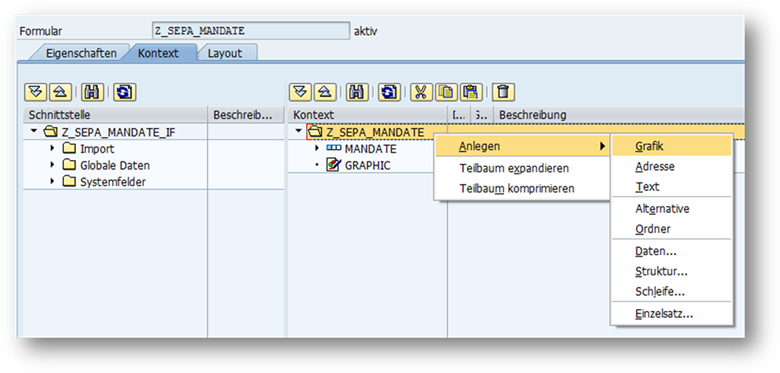The image size is (780, 373).
Task: Click the paste clipboard icon
Action: 471,92
